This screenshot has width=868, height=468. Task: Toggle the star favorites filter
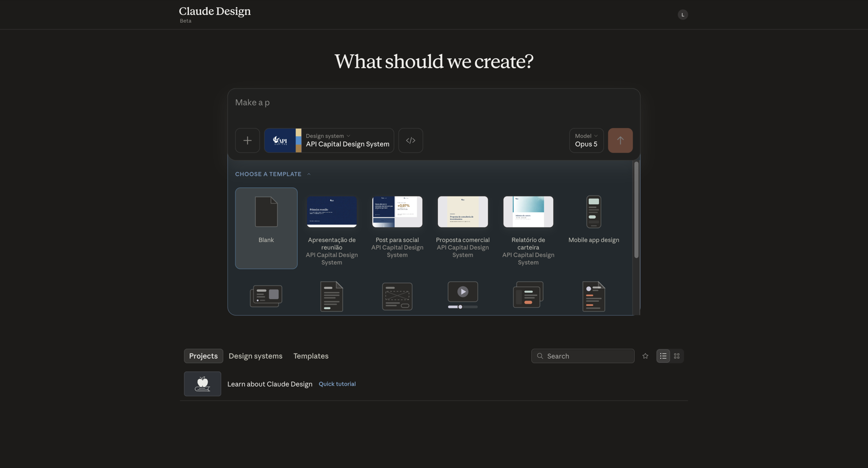click(x=646, y=356)
